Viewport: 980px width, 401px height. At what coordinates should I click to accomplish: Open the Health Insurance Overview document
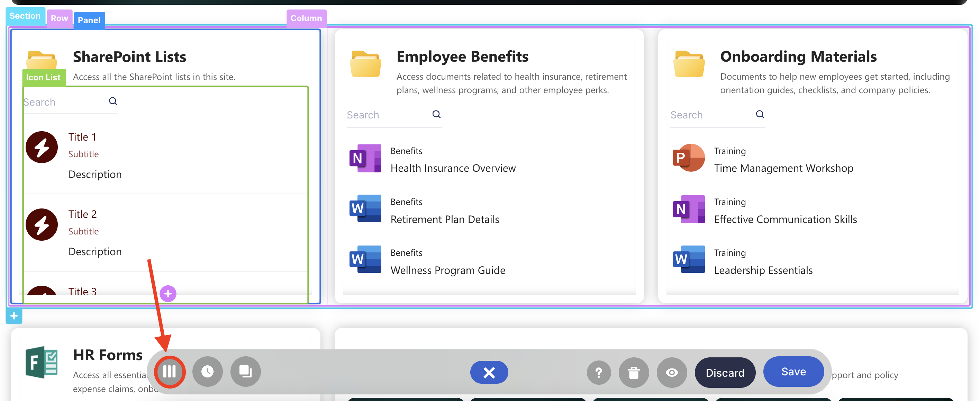(453, 168)
